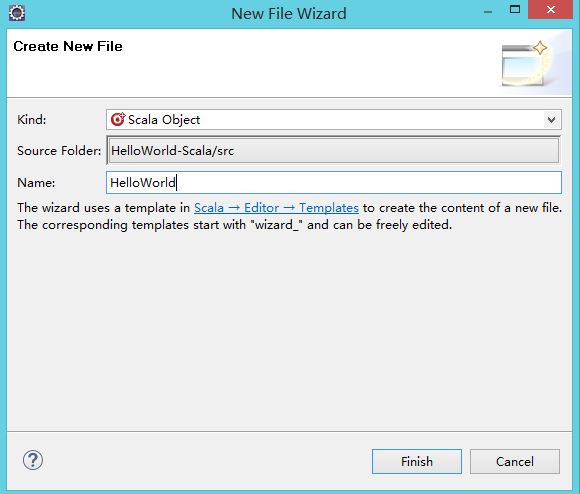Click the Scala Object icon in Kind
580x494 pixels.
point(118,119)
